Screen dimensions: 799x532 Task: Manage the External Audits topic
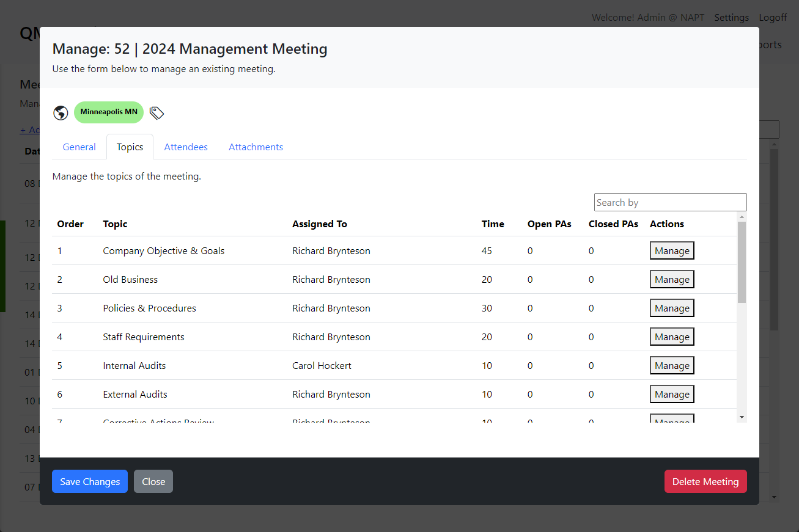point(672,395)
